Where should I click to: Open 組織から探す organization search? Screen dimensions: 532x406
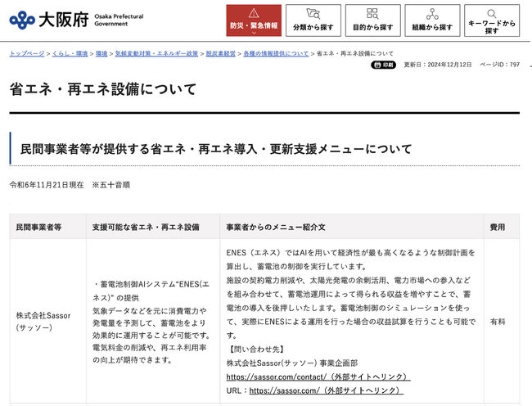[432, 20]
